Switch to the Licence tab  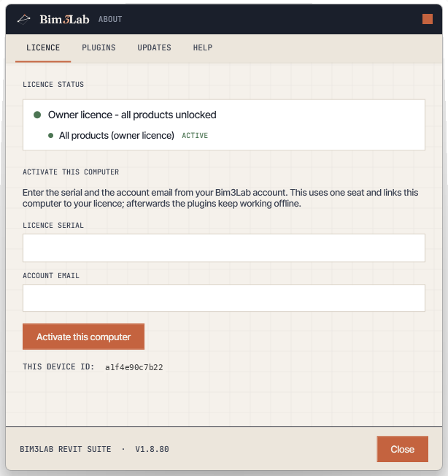(x=43, y=47)
